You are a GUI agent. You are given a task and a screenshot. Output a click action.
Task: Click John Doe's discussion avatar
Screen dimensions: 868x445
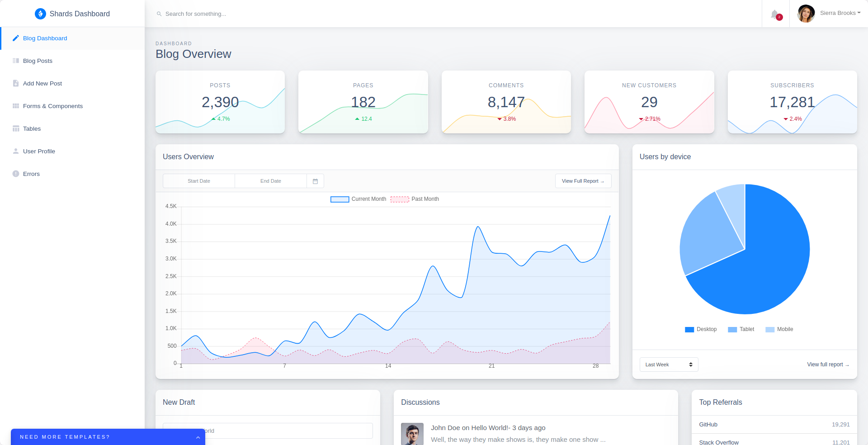(x=412, y=434)
